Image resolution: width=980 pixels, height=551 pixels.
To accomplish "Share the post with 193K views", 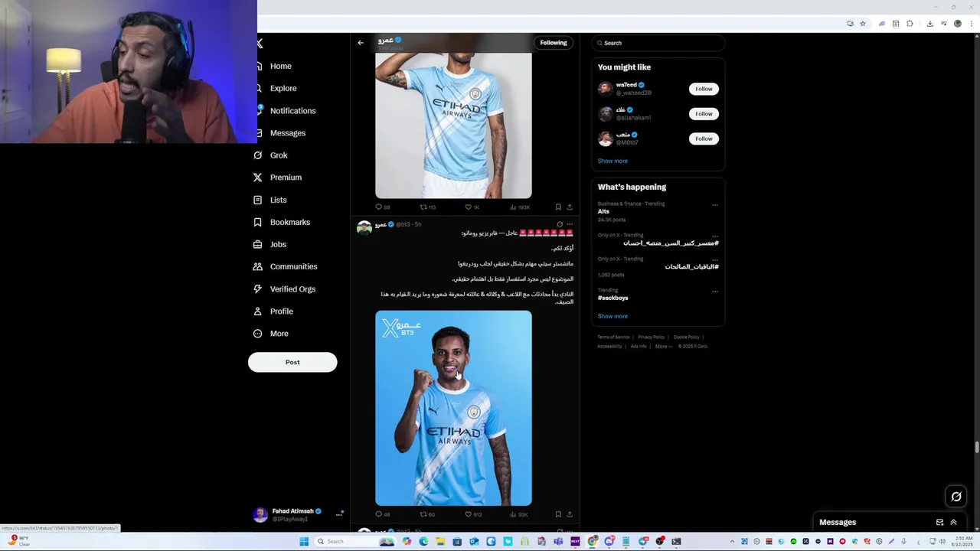I will tap(570, 207).
